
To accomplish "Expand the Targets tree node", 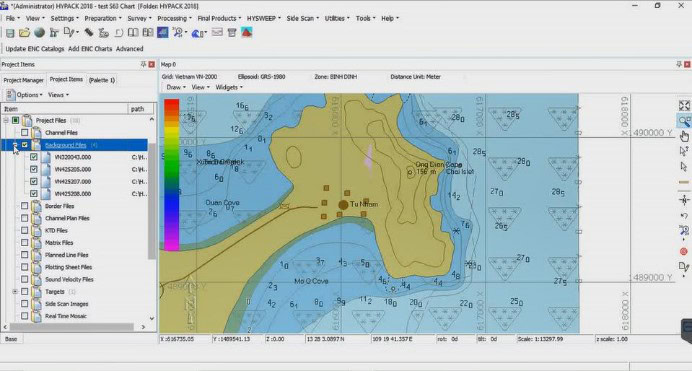I will click(x=15, y=292).
